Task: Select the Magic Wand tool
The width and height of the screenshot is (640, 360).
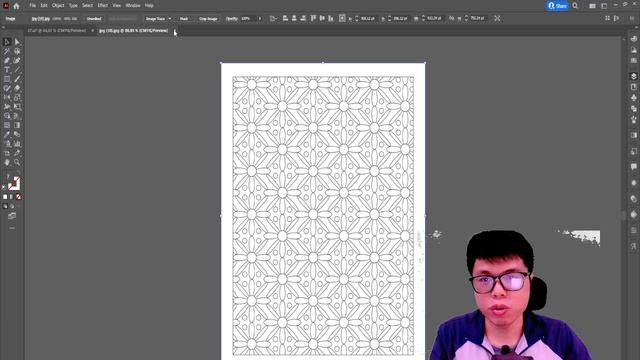Action: pos(7,51)
